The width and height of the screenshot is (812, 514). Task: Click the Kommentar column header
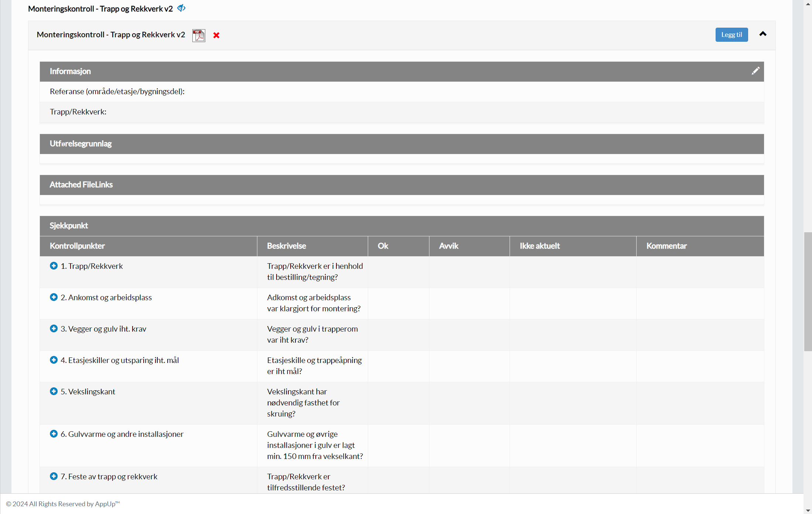pyautogui.click(x=700, y=246)
